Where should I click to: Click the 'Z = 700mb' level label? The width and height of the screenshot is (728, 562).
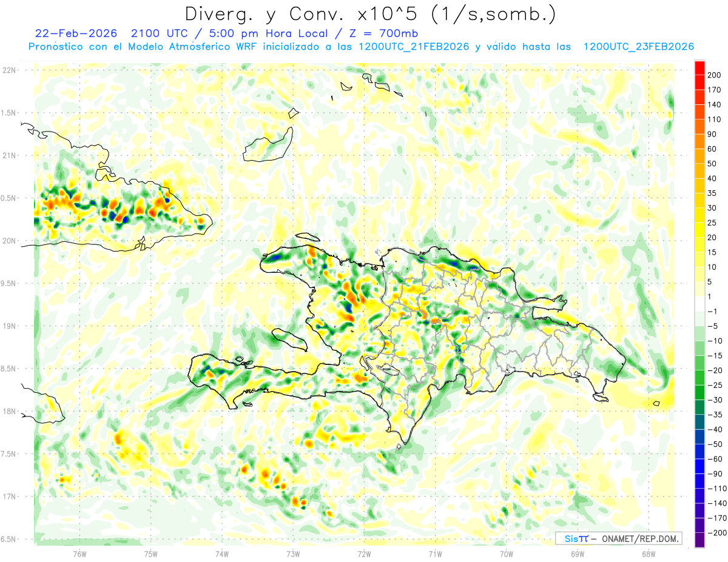[x=385, y=33]
